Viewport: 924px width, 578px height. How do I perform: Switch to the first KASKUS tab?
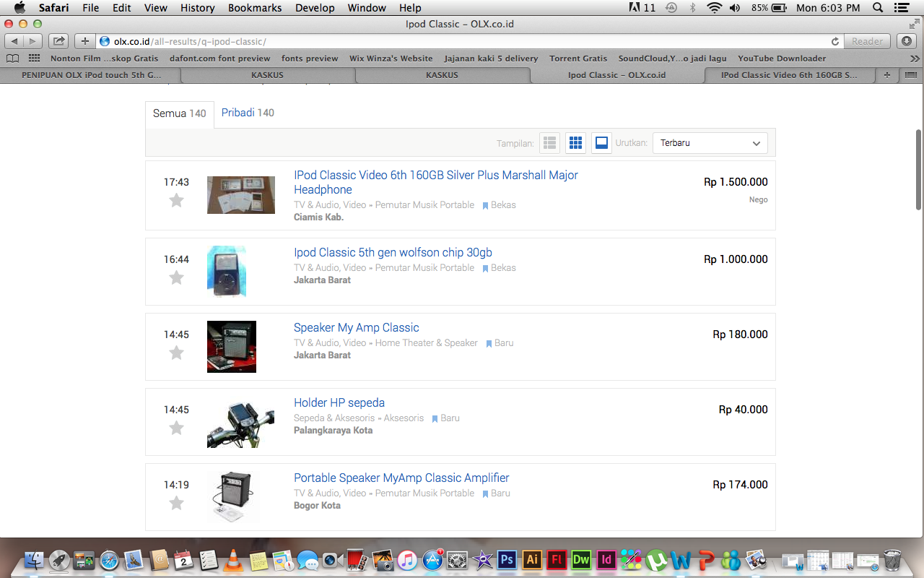267,75
